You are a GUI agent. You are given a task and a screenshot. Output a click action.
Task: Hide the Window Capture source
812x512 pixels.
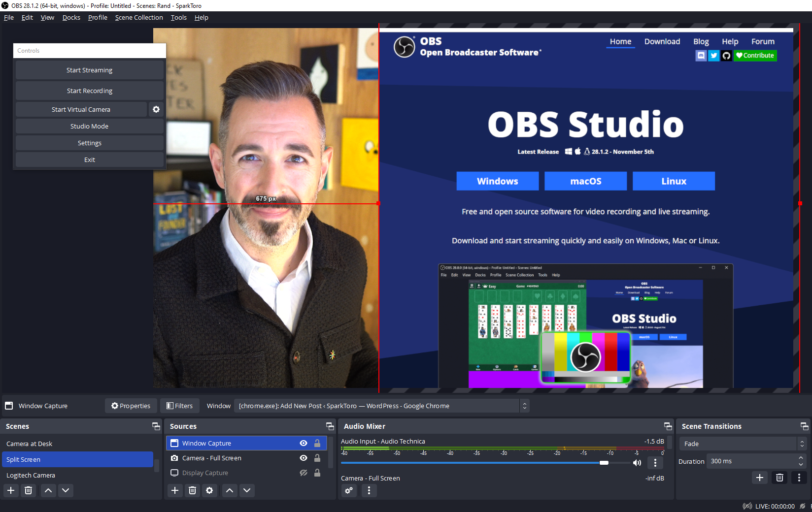(x=304, y=443)
